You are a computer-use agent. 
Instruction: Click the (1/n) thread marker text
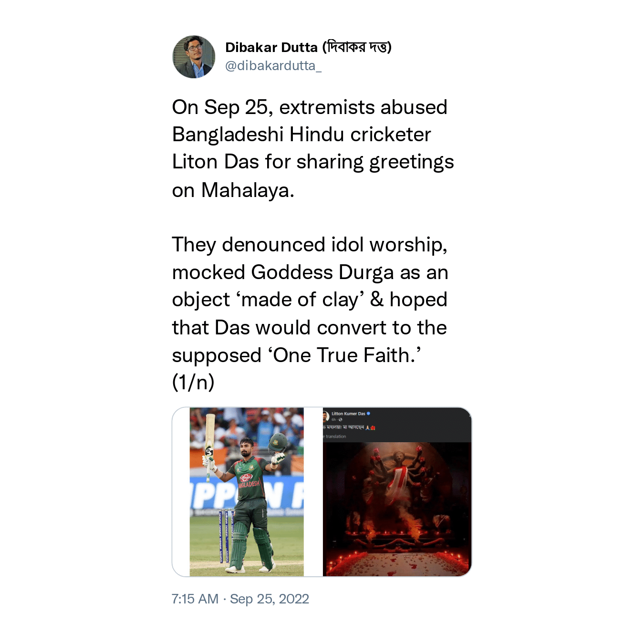coord(193,382)
